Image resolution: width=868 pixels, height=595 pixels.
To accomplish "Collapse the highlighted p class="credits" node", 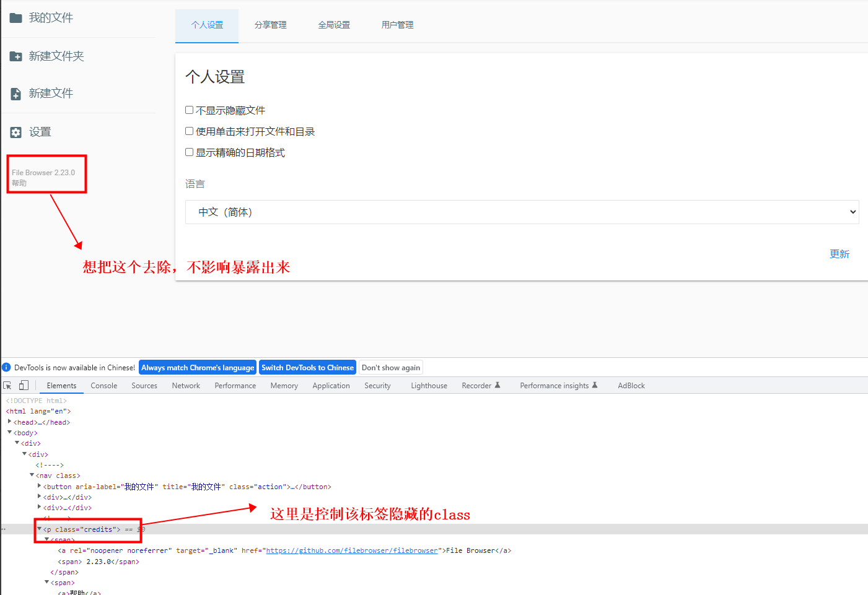I will 40,529.
